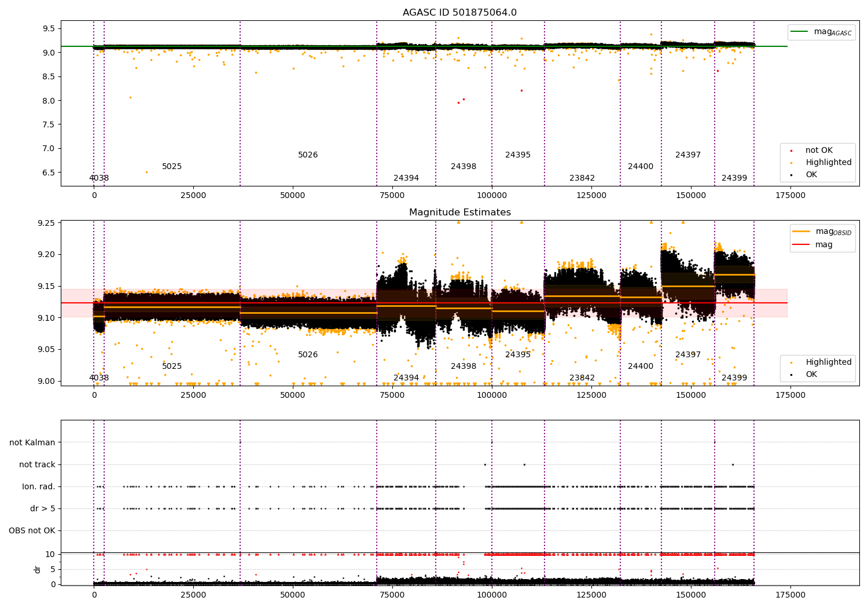This screenshot has width=868, height=608.
Task: Click the green line sample in mag AGASC legend
Action: [x=799, y=32]
